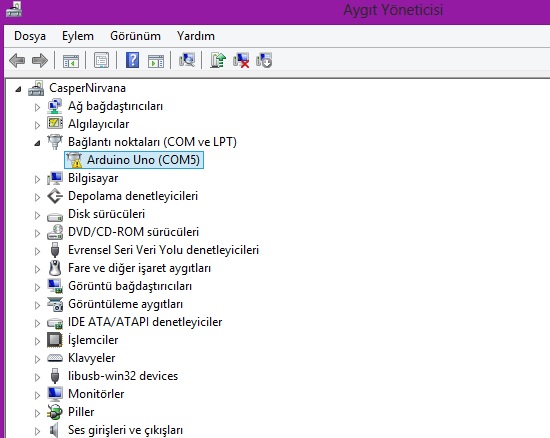Expand the Ağ bağdaştırıcıları node
This screenshot has height=438, width=550.
(x=37, y=107)
